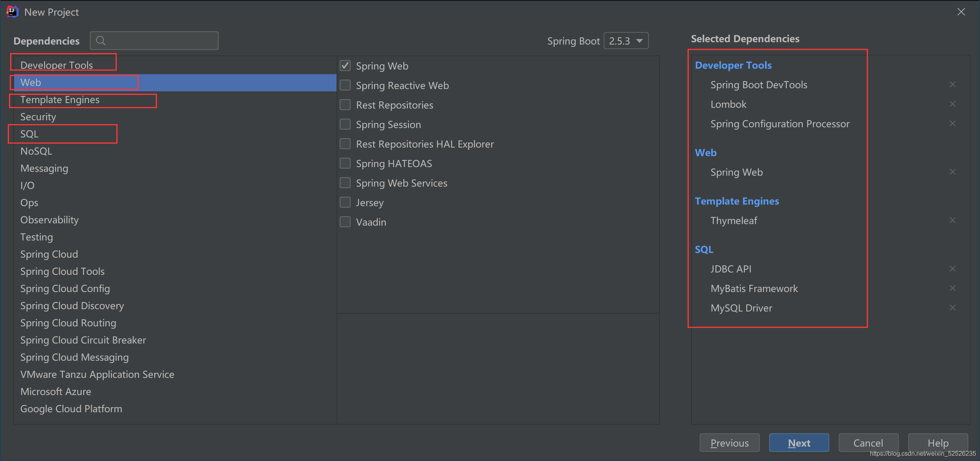The height and width of the screenshot is (461, 980).
Task: Tick the Jersey checkbox
Action: click(345, 202)
